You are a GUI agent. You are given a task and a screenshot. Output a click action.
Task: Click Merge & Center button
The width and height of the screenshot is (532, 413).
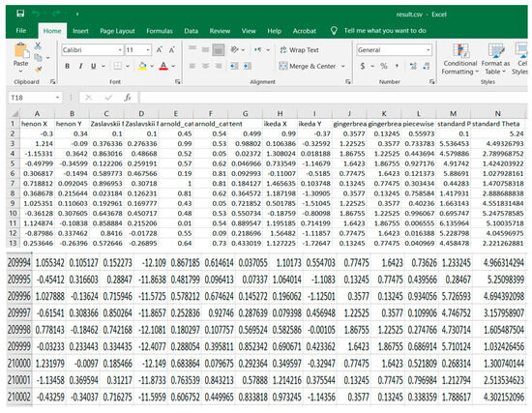click(x=308, y=66)
